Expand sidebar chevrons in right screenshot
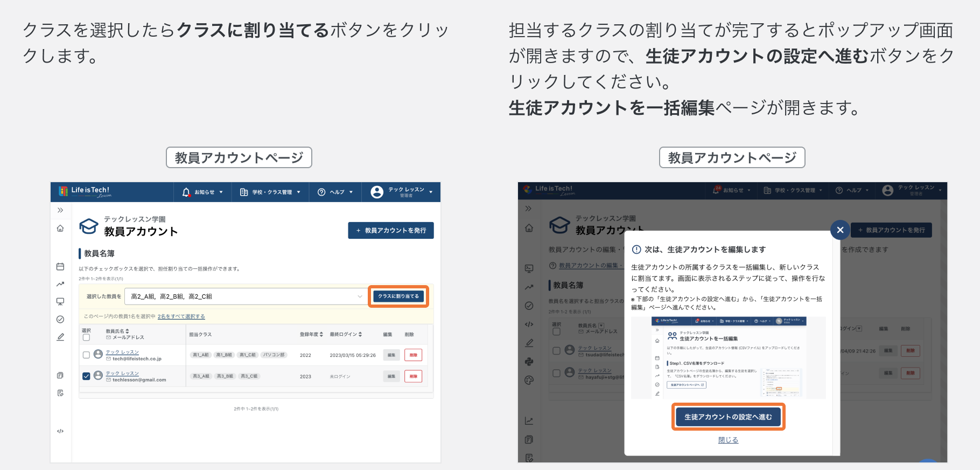Image resolution: width=980 pixels, height=470 pixels. 529,209
